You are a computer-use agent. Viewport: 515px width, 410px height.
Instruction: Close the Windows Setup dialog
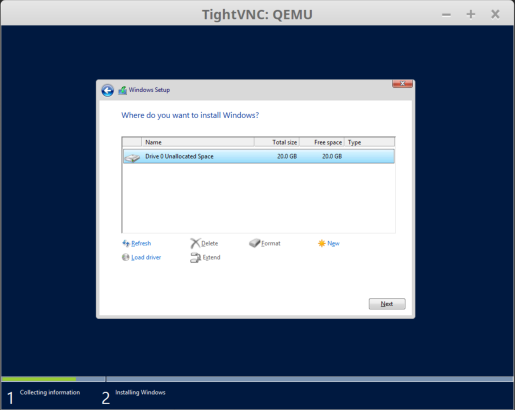coord(402,83)
